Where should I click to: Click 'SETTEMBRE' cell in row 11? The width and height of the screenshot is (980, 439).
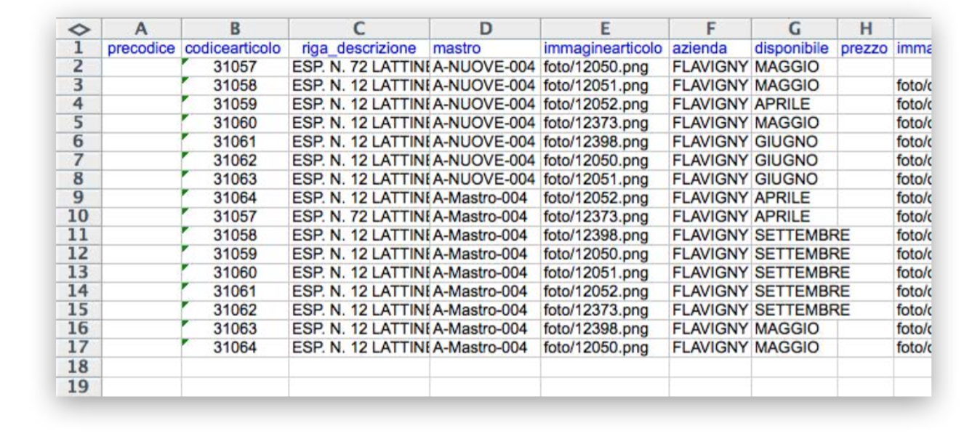pos(802,235)
